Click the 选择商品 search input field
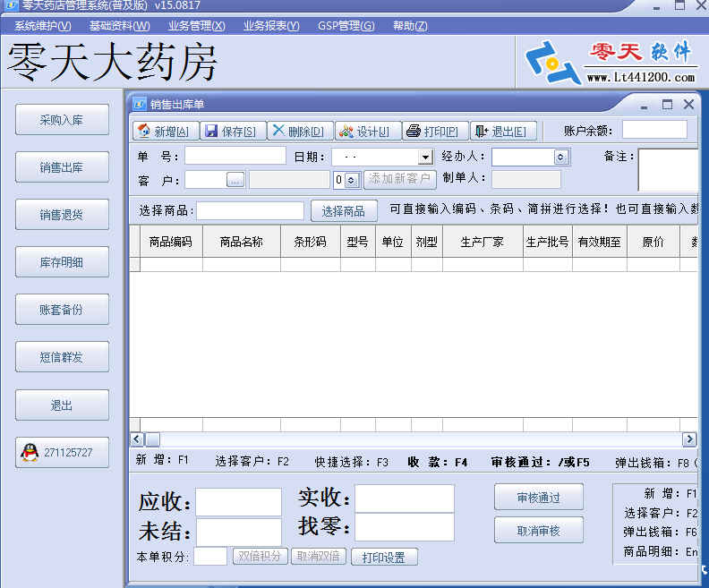This screenshot has height=588, width=709. [x=250, y=211]
